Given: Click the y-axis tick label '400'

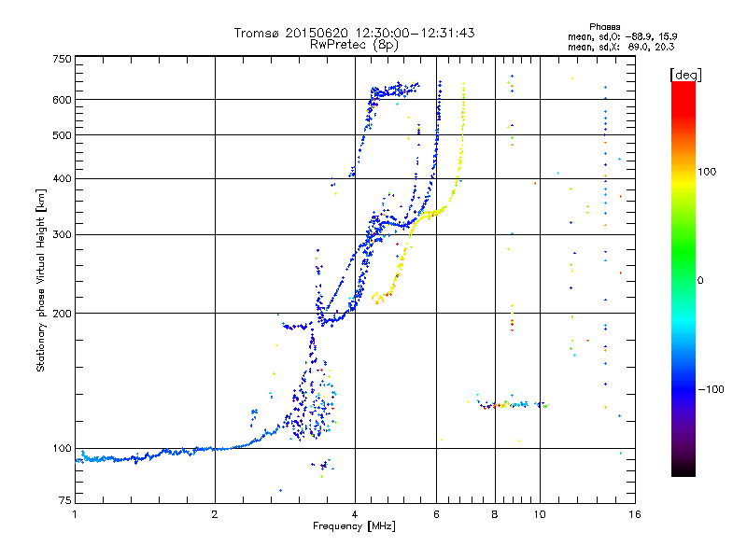Looking at the screenshot, I should (62, 178).
